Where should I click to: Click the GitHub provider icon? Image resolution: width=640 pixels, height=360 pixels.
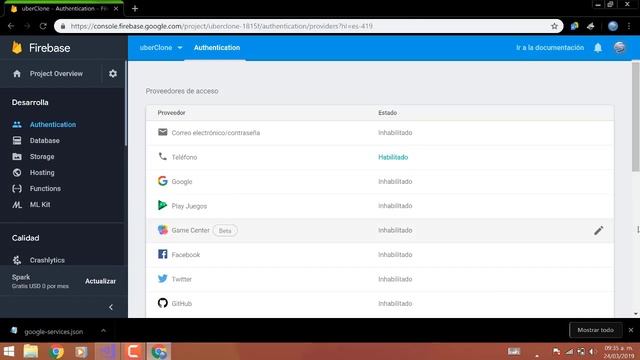[162, 303]
